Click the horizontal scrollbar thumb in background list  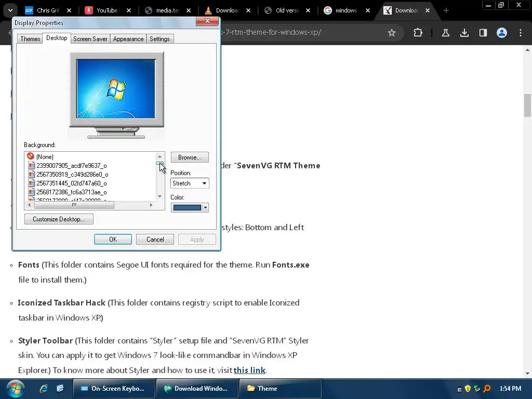[x=74, y=205]
